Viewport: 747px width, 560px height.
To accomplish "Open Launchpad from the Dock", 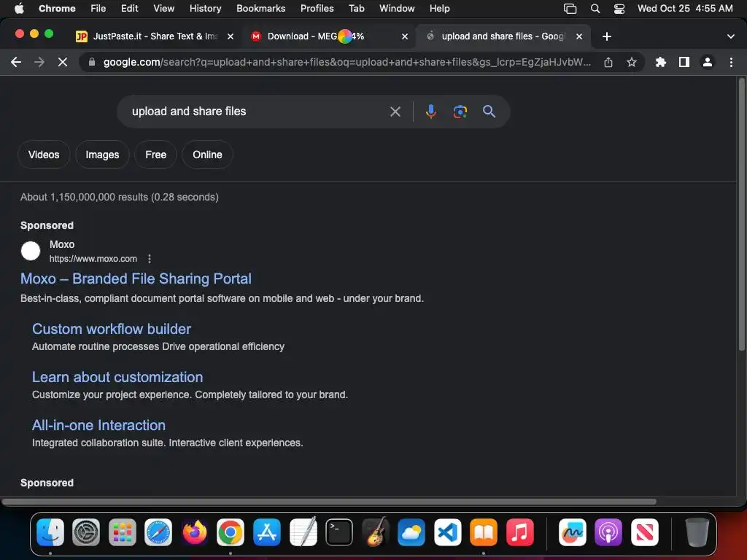I will point(123,532).
